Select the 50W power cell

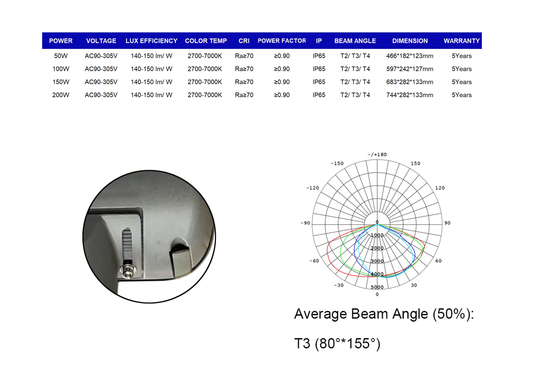[61, 56]
